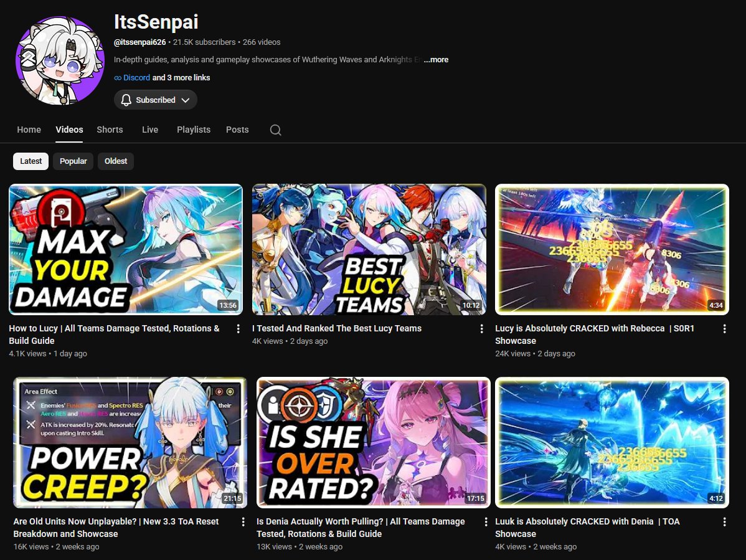The image size is (746, 560).
Task: Open 'Is Denia Actually Worth Pulling?' video title
Action: [x=361, y=528]
